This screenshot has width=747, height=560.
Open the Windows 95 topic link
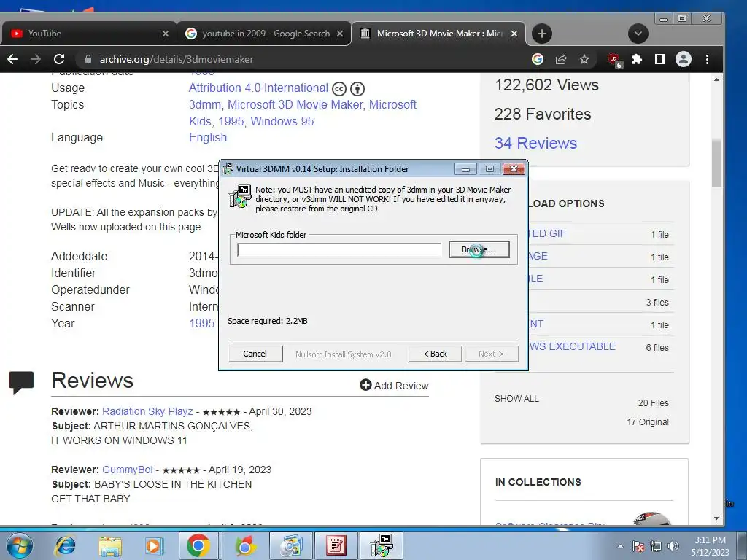click(x=282, y=122)
